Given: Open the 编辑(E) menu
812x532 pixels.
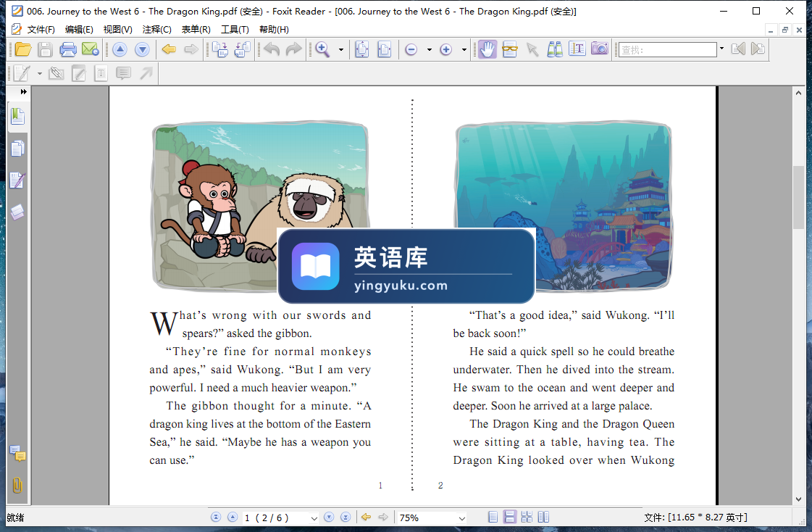Looking at the screenshot, I should (x=79, y=30).
